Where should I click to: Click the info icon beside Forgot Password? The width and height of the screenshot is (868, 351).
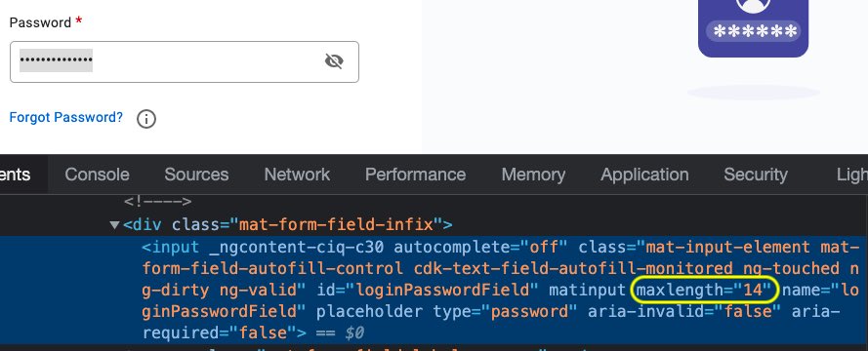[146, 119]
